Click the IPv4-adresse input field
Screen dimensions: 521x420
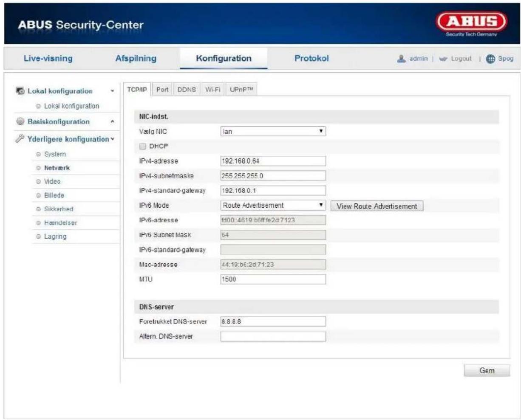[x=273, y=161]
